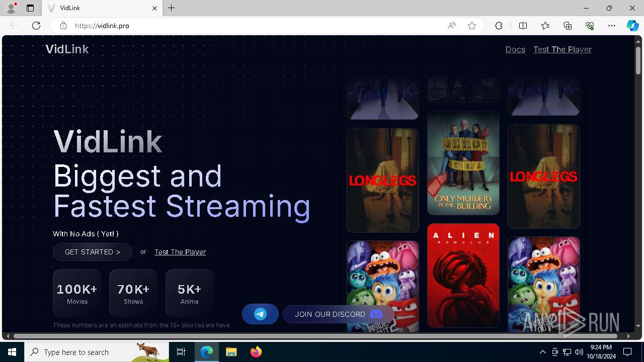Click the GET STARTED button
644x362 pixels.
coord(93,252)
